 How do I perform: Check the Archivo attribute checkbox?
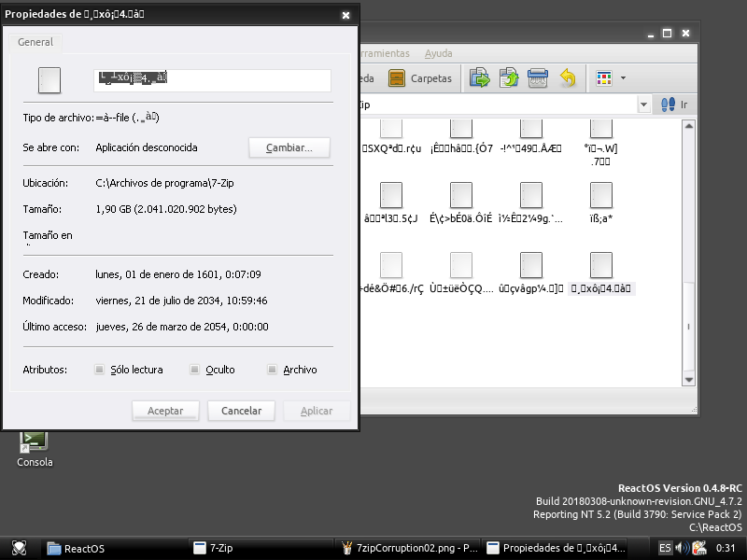tap(273, 370)
